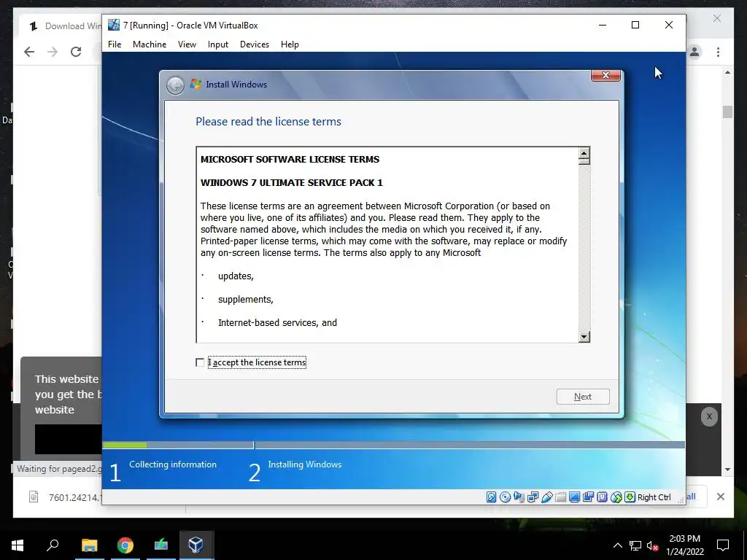Close the Chrome downloads bar

721,497
